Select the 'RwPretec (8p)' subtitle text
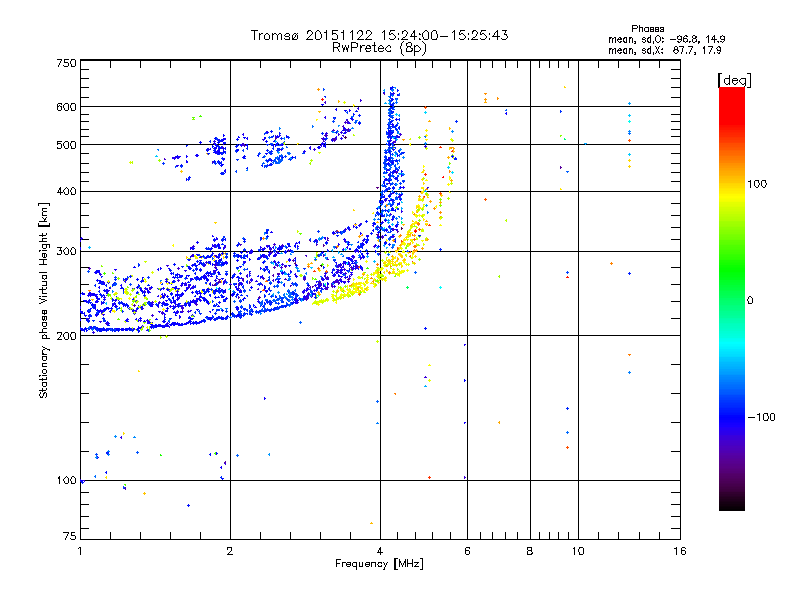This screenshot has height=600, width=800. click(x=379, y=48)
